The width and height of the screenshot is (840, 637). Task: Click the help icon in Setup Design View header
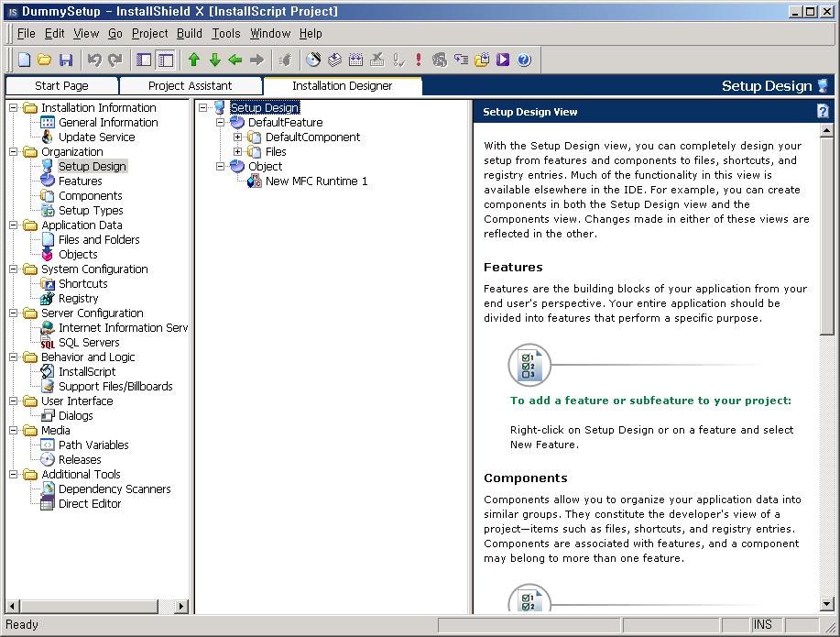(x=823, y=111)
